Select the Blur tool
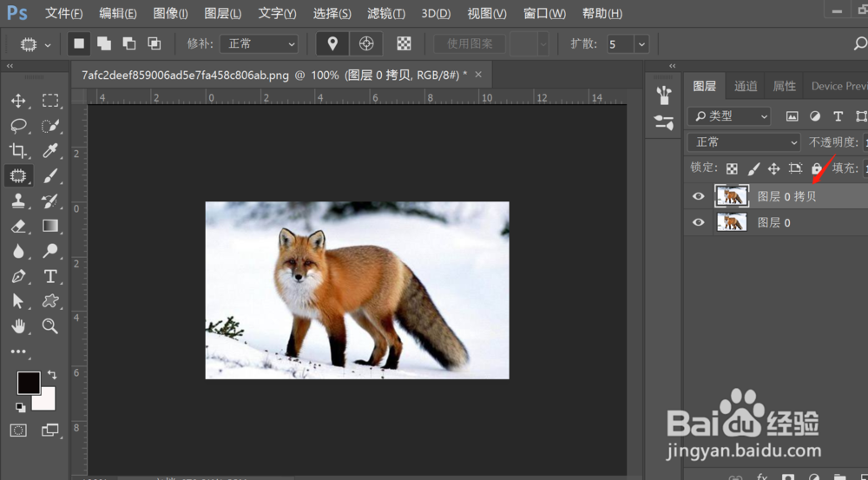Viewport: 868px width, 480px height. 18,252
